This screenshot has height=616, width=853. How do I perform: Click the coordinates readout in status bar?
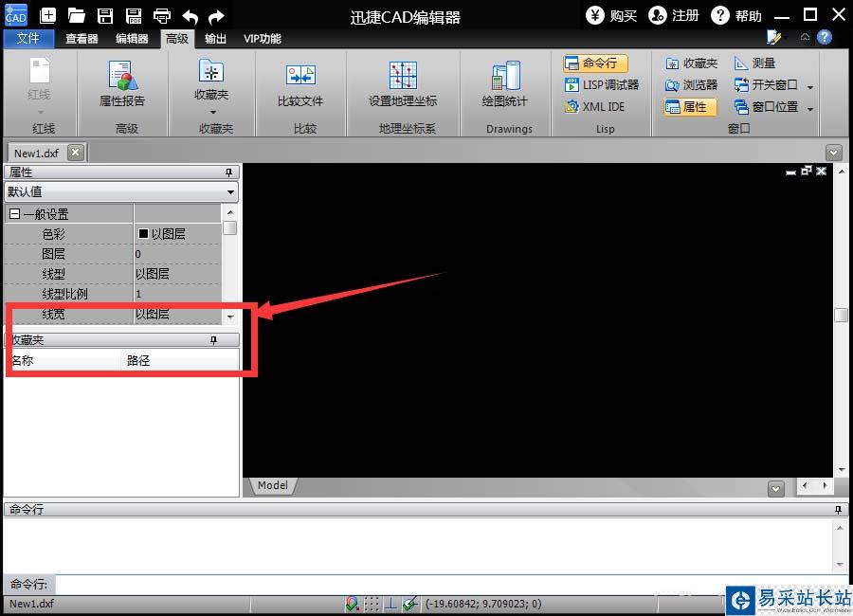pos(483,604)
